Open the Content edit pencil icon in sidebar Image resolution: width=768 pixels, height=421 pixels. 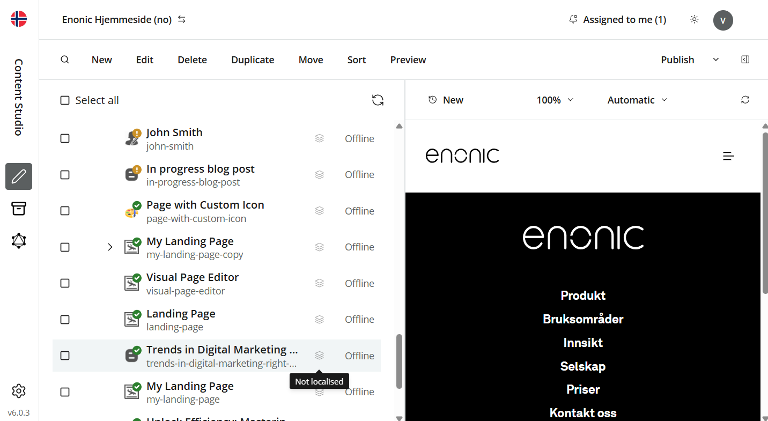tap(19, 176)
